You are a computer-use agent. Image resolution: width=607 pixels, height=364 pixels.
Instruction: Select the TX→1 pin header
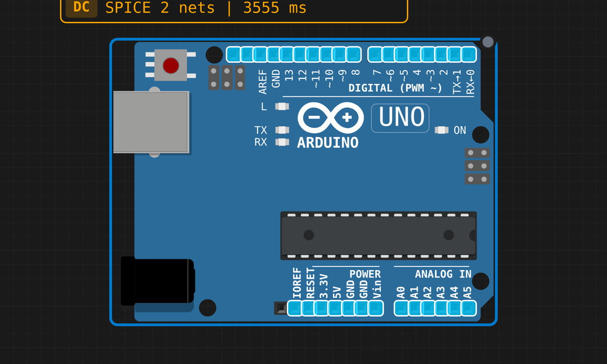pos(454,54)
